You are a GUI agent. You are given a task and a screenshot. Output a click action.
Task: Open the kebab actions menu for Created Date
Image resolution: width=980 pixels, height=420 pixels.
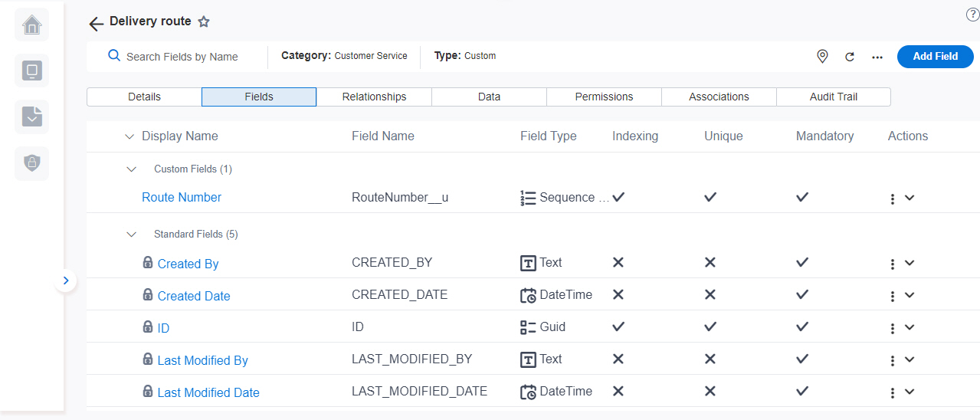[893, 297]
